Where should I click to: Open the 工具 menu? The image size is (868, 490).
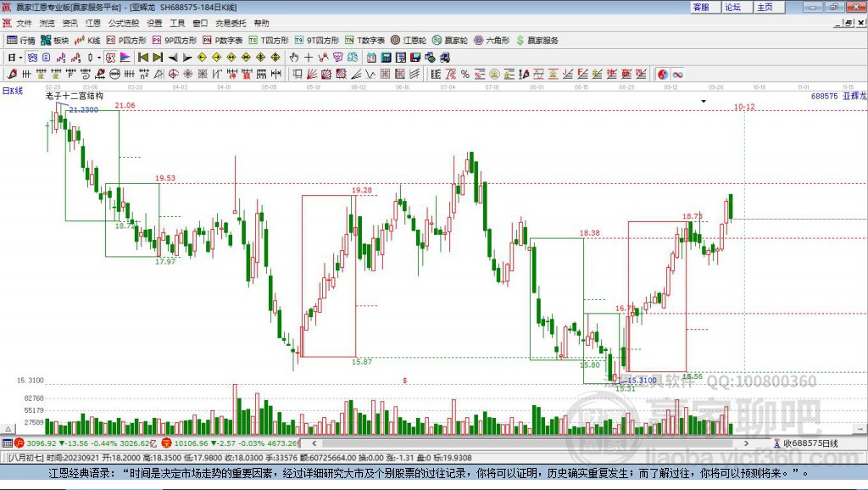(x=177, y=23)
